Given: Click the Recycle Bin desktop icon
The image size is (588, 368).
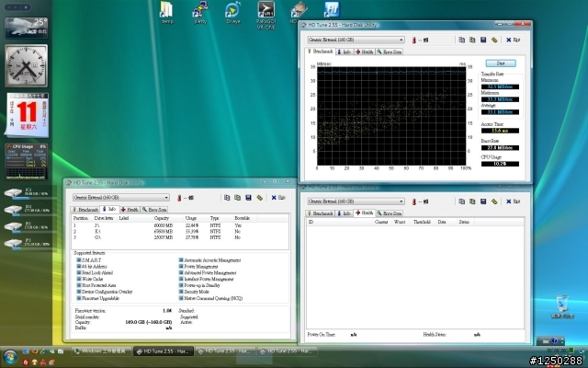Looking at the screenshot, I should (562, 306).
